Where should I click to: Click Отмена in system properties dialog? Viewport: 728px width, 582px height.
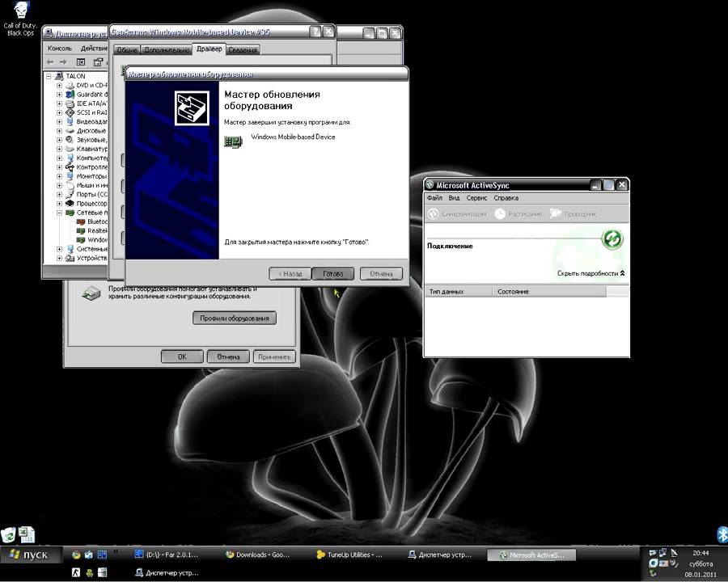point(228,357)
